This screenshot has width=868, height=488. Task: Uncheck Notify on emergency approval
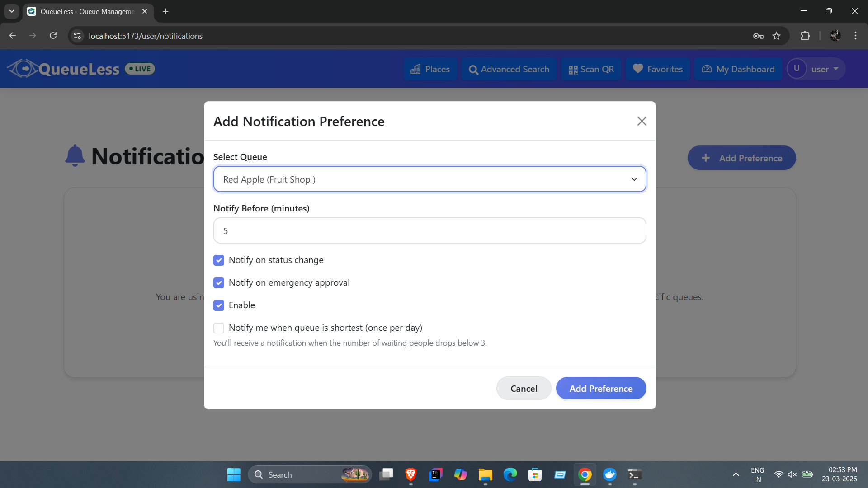[219, 283]
